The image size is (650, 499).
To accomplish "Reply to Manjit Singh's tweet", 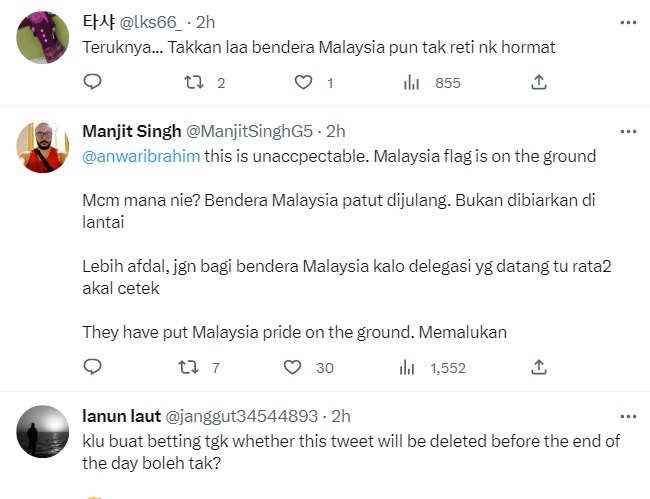I will point(92,368).
